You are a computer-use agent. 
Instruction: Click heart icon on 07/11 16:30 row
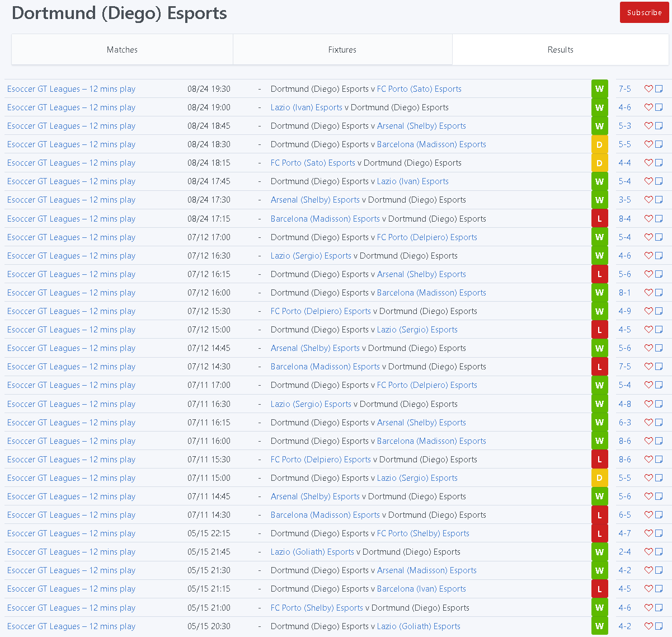tap(648, 404)
